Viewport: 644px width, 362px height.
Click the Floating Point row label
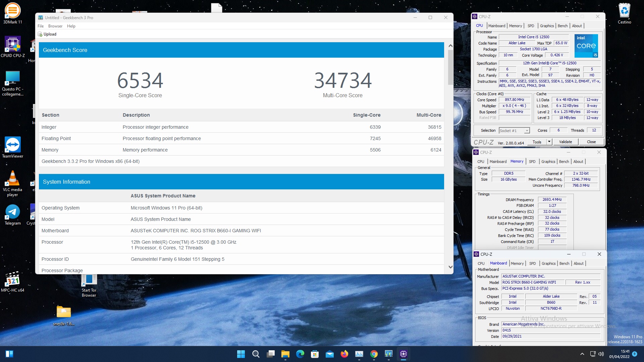56,138
